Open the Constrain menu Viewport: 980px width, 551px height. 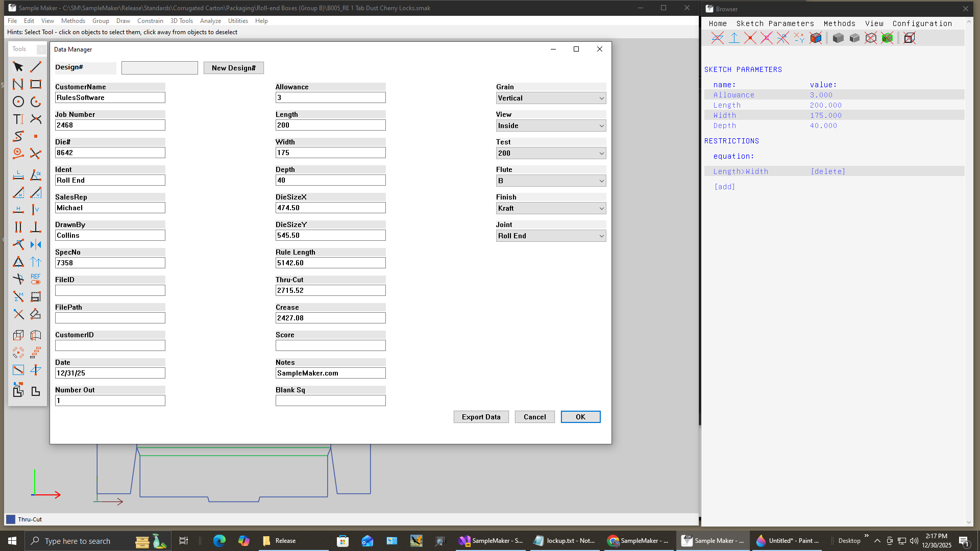pyautogui.click(x=150, y=21)
